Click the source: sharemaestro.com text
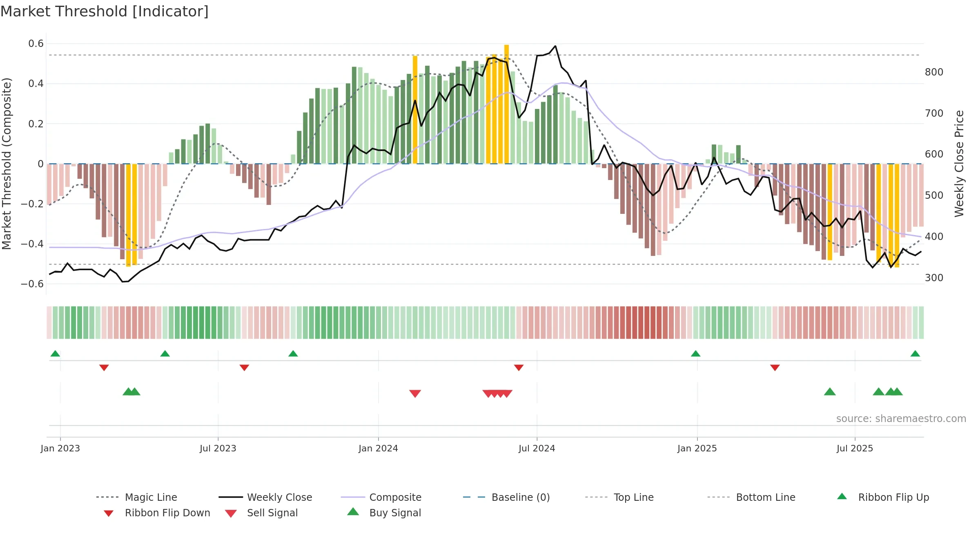This screenshot has height=551, width=980. click(x=901, y=419)
